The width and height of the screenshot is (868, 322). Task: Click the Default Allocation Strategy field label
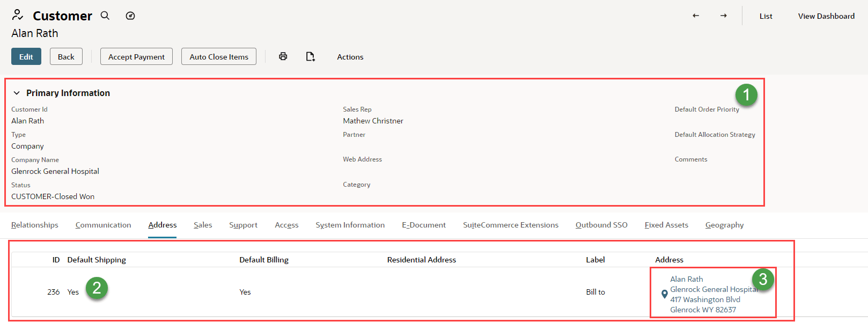pyautogui.click(x=715, y=134)
